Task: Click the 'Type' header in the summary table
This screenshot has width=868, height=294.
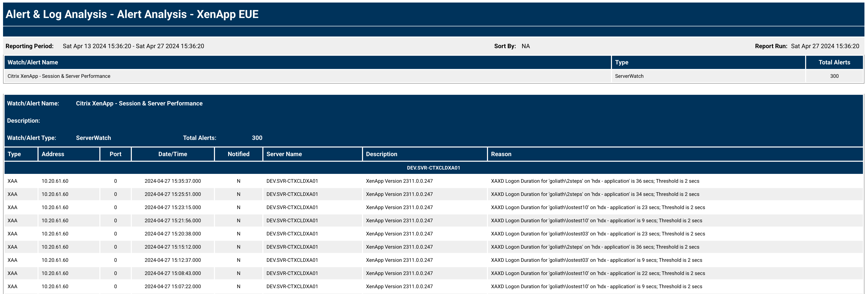Action: coord(708,62)
